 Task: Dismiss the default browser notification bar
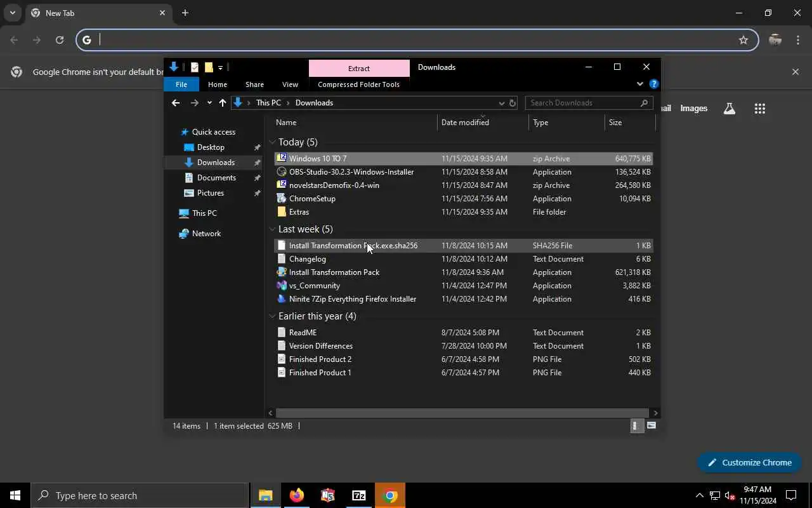click(796, 72)
